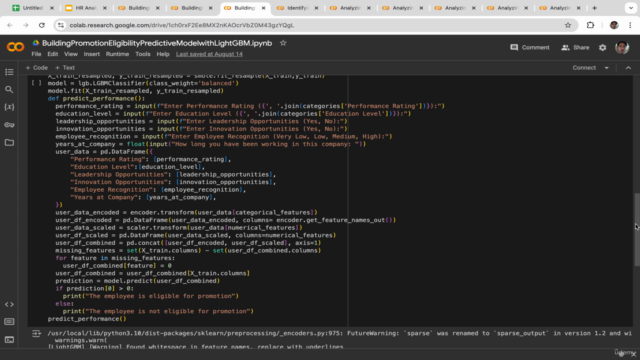Open the Insert menu

[x=91, y=54]
